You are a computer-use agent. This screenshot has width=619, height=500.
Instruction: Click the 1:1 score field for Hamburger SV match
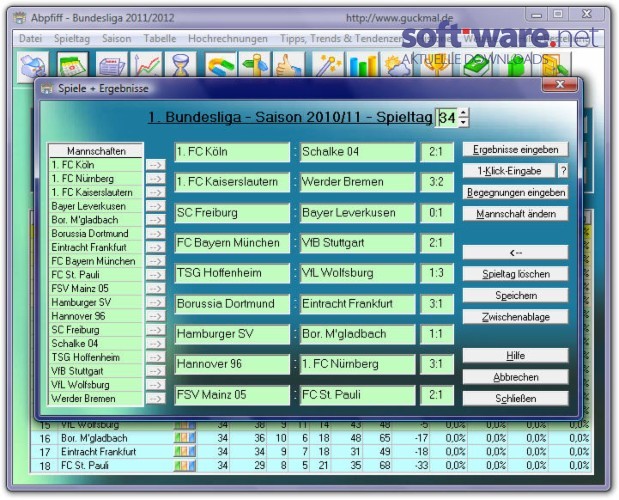click(x=437, y=334)
